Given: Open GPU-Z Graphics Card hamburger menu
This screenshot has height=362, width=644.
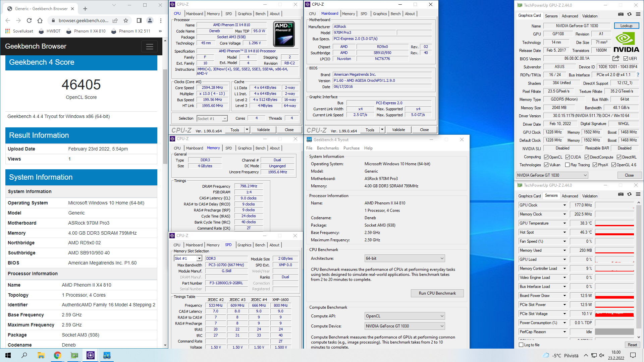Looking at the screenshot, I should pyautogui.click(x=638, y=14).
